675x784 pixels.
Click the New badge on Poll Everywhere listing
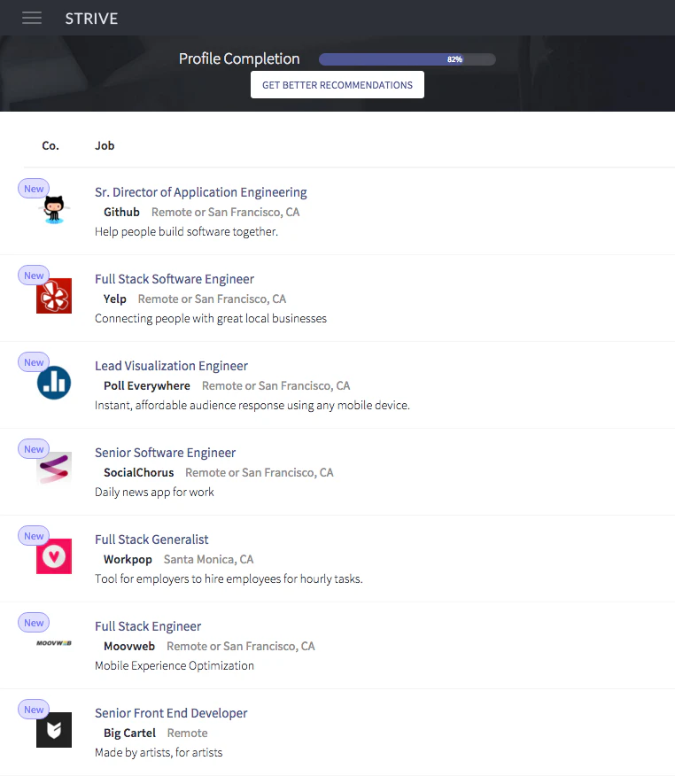34,362
